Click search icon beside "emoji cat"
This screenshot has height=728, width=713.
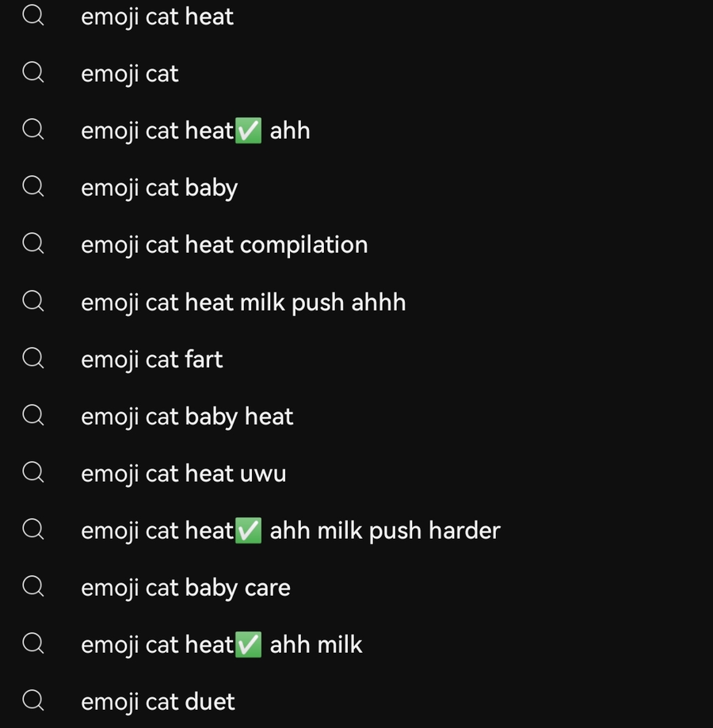point(33,73)
